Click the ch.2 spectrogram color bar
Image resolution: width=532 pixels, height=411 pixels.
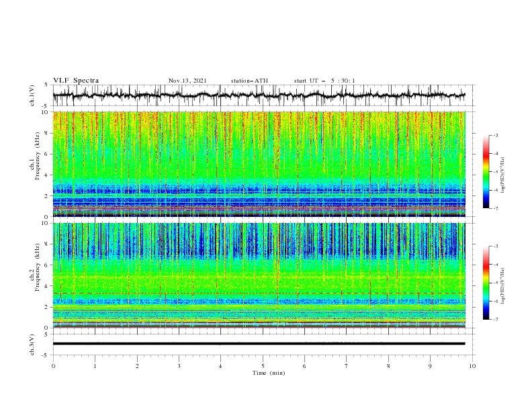pos(486,283)
